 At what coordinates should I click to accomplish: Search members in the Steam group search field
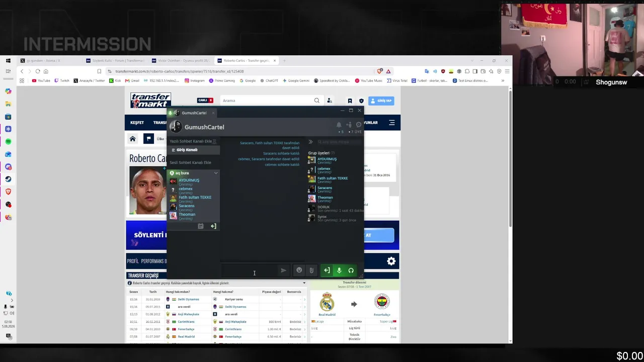(x=339, y=142)
